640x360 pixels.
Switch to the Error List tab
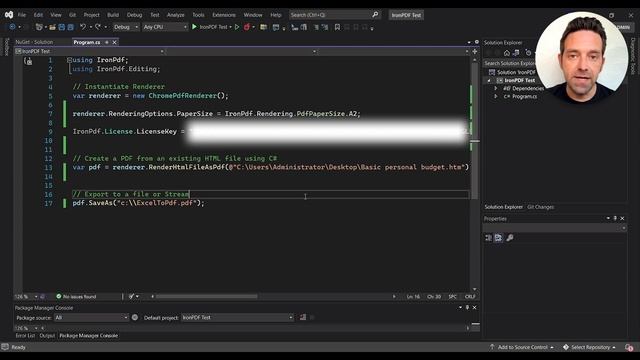tap(25, 336)
